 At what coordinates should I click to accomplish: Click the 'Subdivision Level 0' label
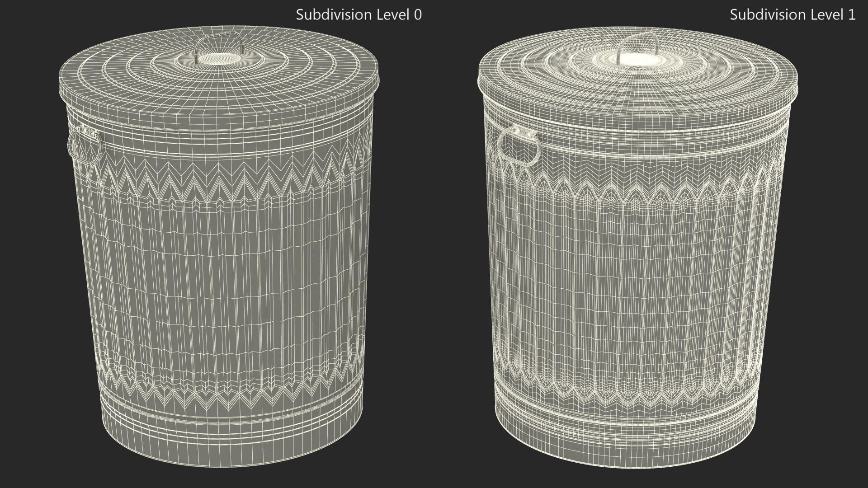coord(359,14)
